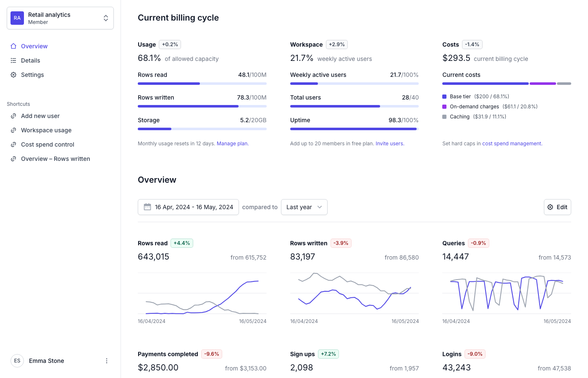Open Settings via the gear icon
Viewport: 588px width, 378px height.
[x=14, y=74]
